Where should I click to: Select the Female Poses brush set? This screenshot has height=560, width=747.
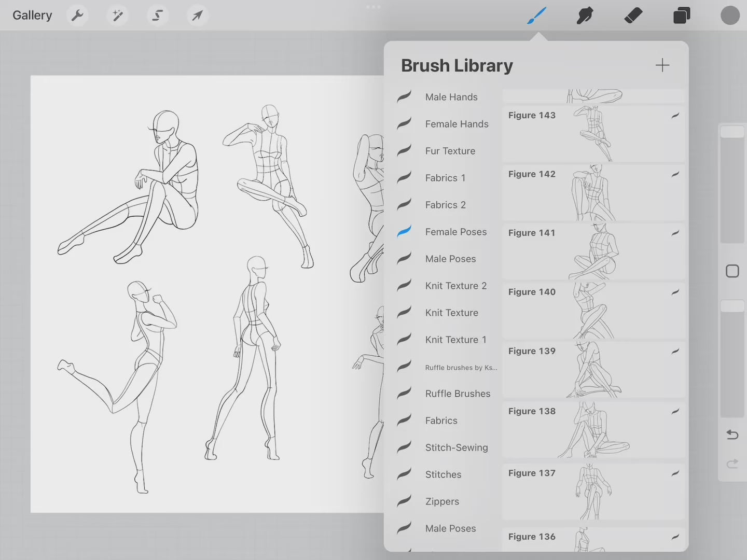pos(455,232)
